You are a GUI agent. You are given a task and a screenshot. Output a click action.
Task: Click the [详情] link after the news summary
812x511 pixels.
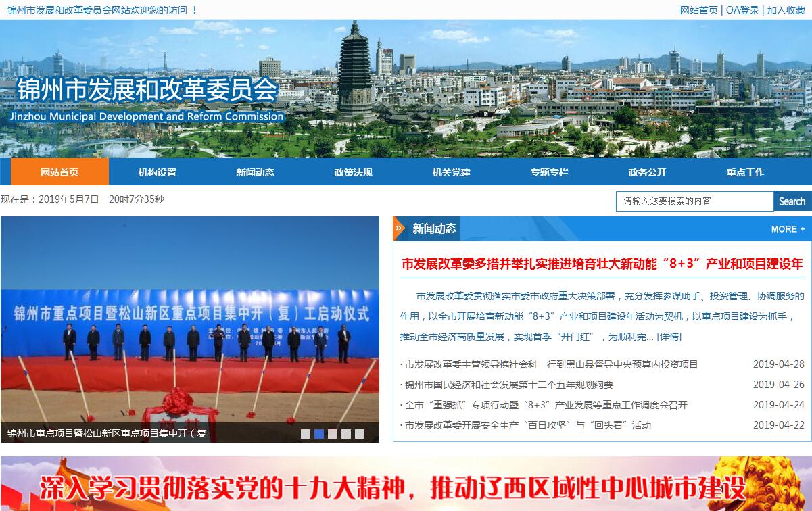click(669, 337)
